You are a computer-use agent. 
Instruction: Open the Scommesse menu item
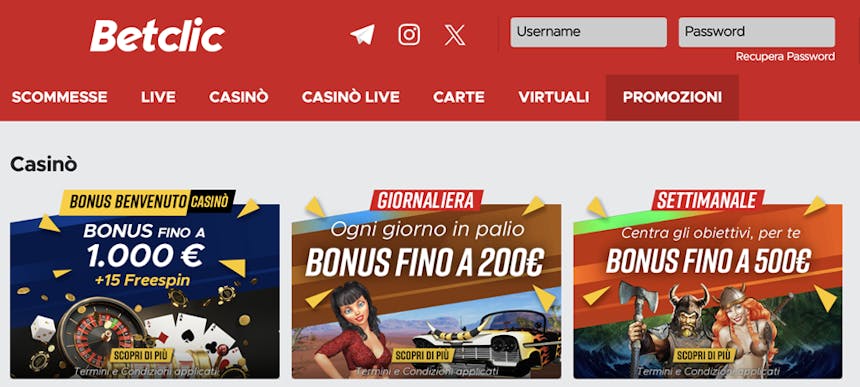pos(59,98)
